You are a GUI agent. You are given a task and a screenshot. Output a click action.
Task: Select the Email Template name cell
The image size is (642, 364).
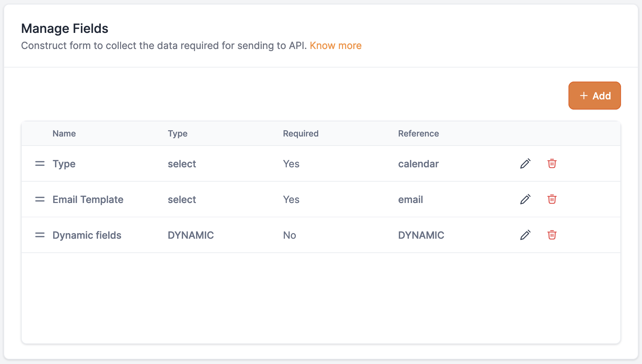tap(88, 199)
